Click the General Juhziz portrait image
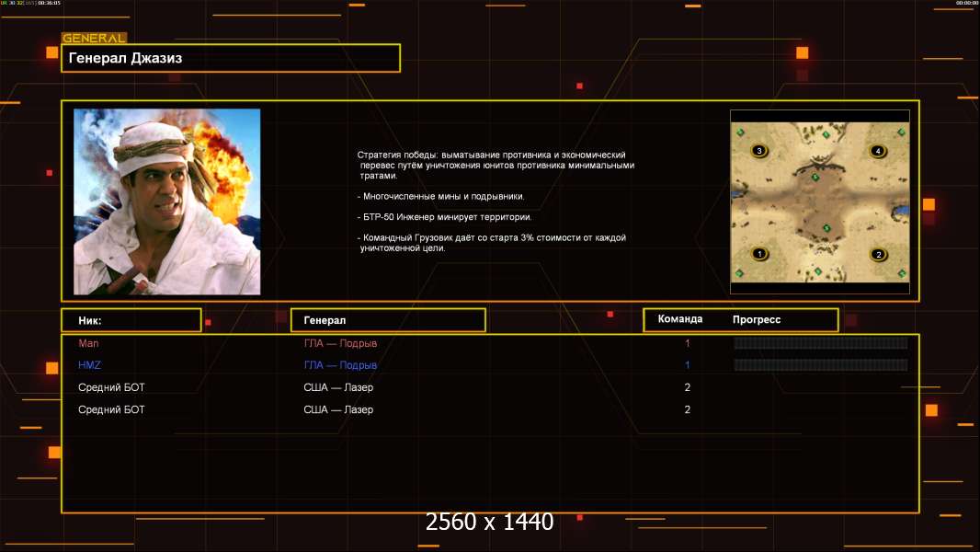Viewport: 980px width, 552px height. point(166,201)
